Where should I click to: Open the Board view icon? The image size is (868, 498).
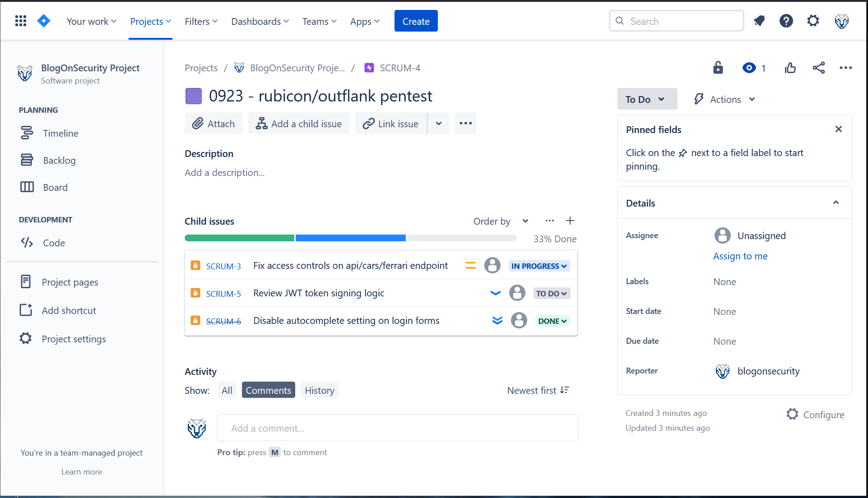click(27, 187)
